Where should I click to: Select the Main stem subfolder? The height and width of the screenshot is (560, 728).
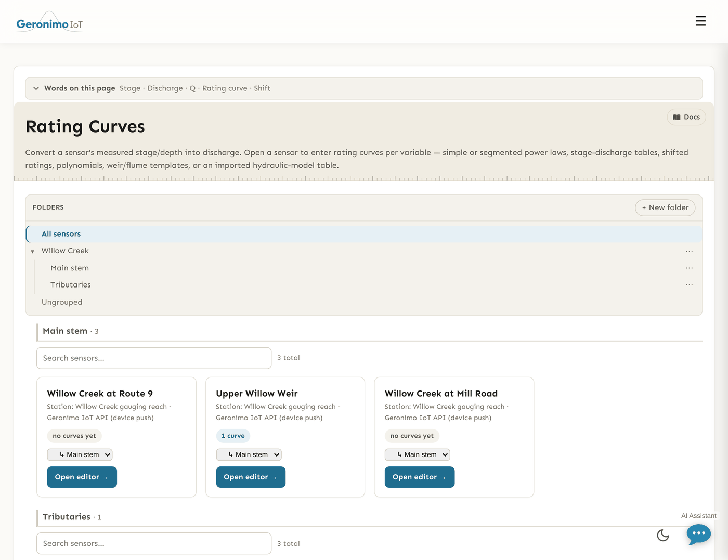pyautogui.click(x=70, y=268)
